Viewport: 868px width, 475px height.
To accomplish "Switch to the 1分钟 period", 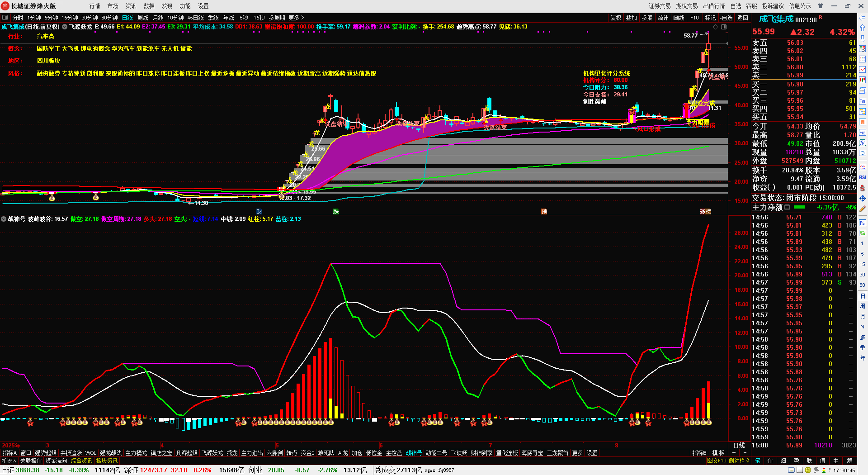I will 34,18.
